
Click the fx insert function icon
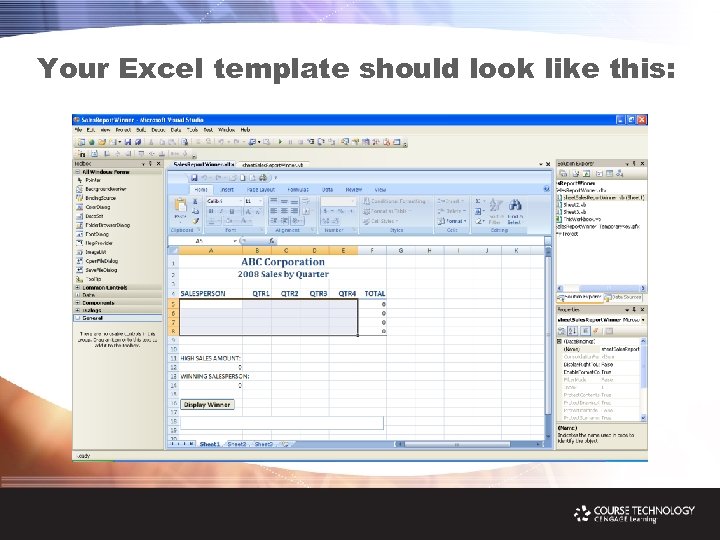(x=272, y=241)
